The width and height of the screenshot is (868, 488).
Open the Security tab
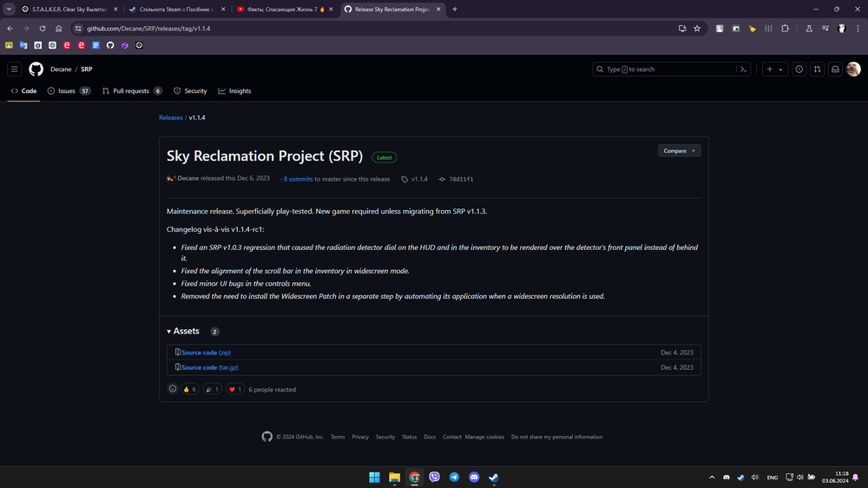point(190,91)
